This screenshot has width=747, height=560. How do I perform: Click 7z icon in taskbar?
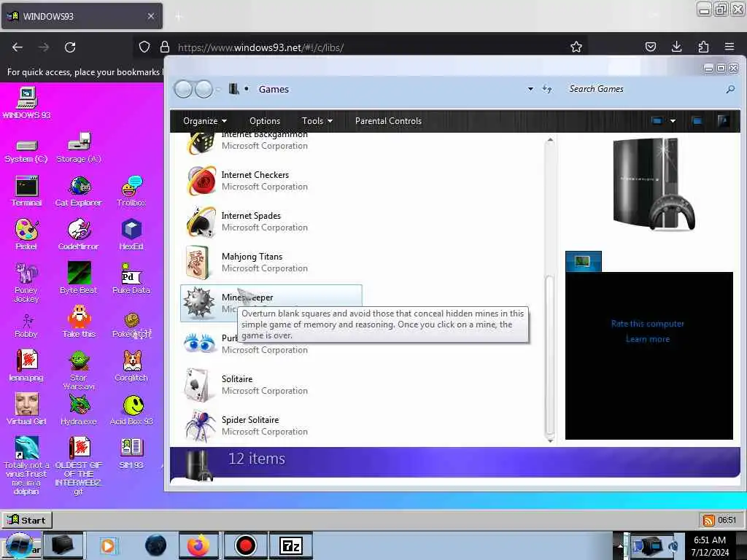[291, 545]
